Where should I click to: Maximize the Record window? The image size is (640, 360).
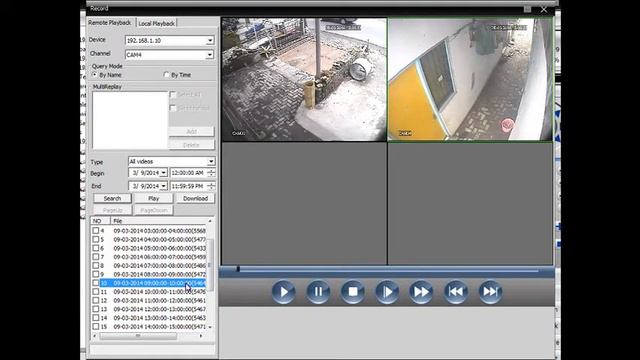(527, 9)
